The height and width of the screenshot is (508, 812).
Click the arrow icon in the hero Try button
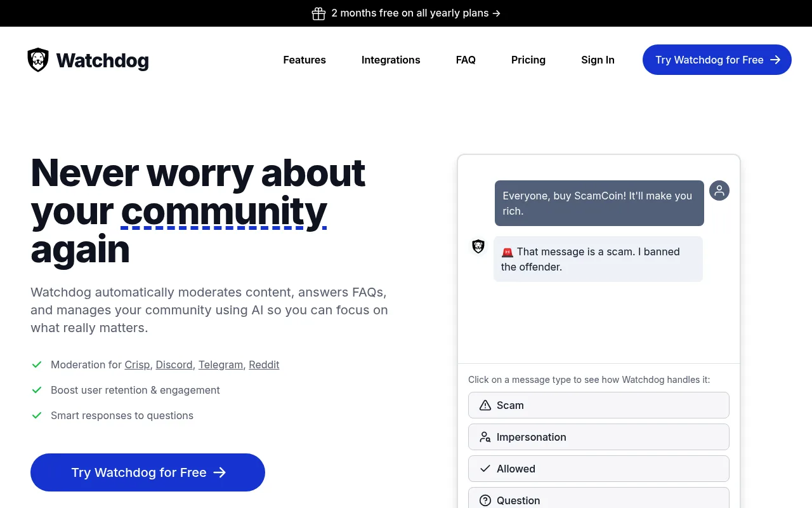coord(219,472)
